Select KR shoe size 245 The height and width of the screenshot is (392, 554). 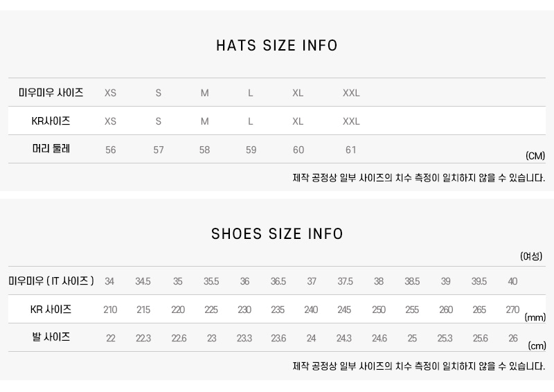click(344, 310)
